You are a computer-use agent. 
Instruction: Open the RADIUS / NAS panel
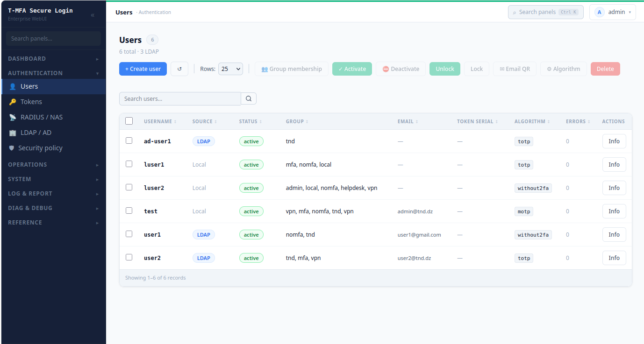(x=53, y=117)
